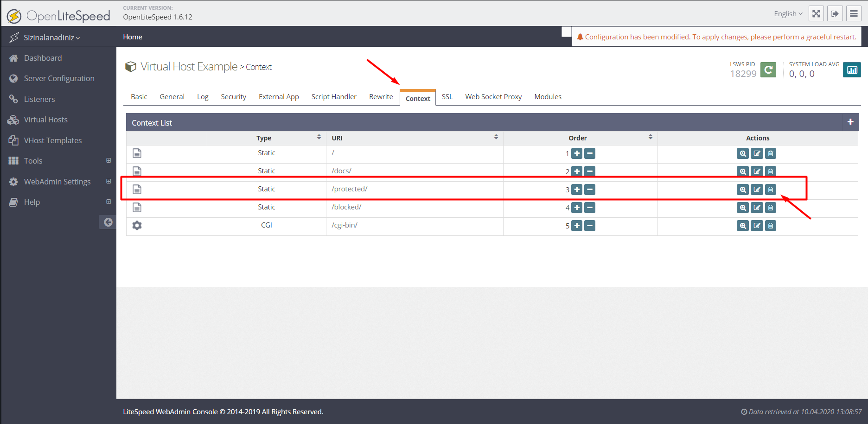View the /blocked/ context details

(743, 208)
